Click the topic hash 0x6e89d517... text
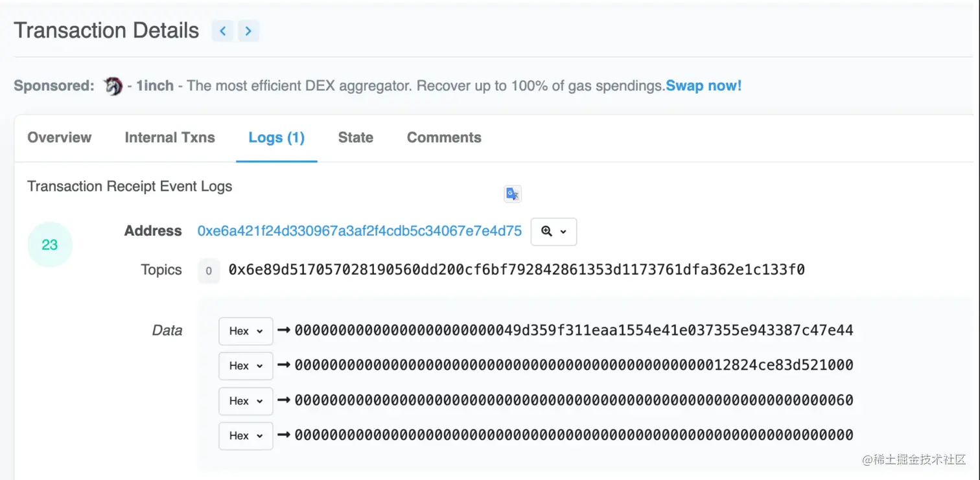 (517, 269)
